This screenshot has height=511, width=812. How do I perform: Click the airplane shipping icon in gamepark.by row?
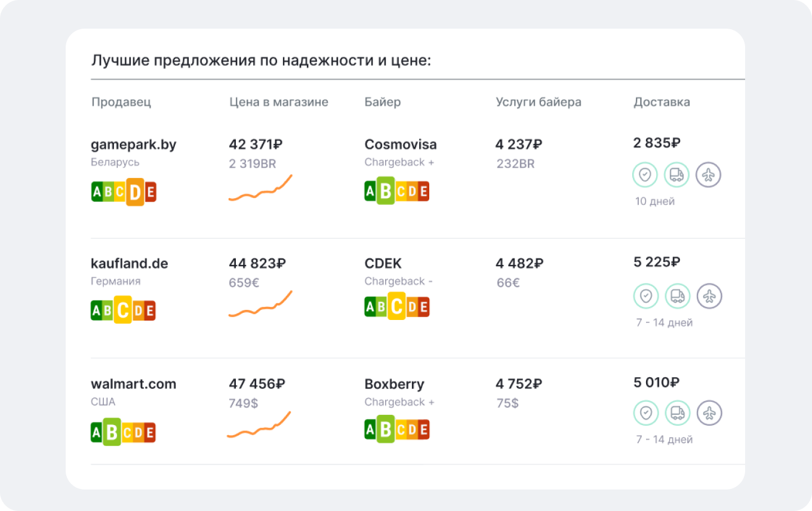coord(709,175)
